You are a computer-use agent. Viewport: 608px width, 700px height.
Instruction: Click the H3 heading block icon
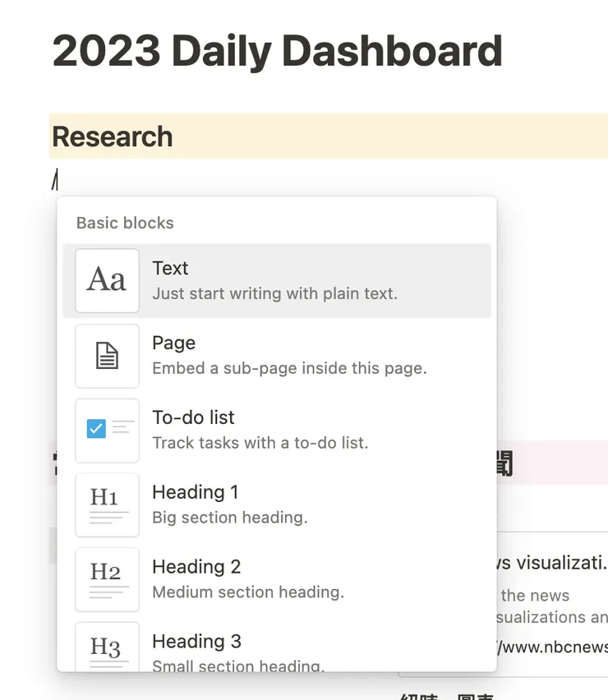tap(107, 649)
